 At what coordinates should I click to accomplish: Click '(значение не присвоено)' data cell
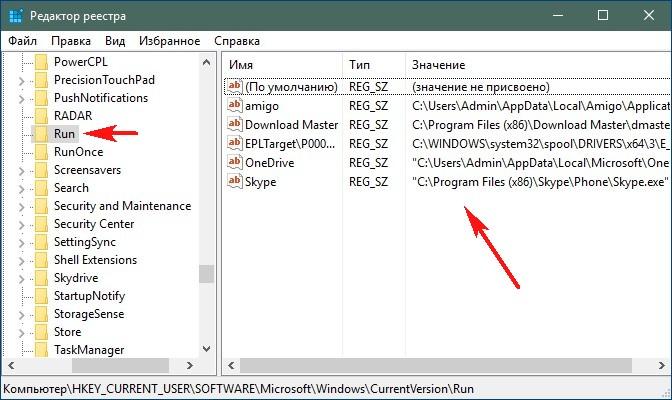(x=481, y=87)
